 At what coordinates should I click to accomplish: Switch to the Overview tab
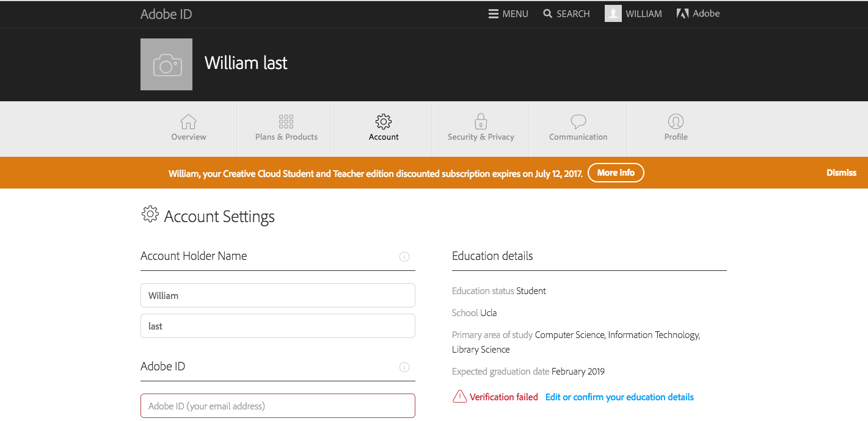tap(189, 129)
